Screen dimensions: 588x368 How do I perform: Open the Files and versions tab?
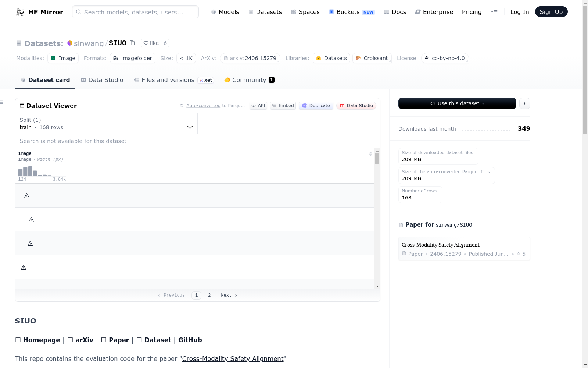(173, 80)
